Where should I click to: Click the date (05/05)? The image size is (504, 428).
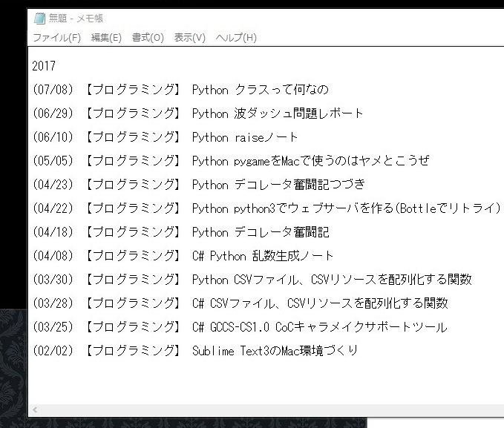point(53,161)
